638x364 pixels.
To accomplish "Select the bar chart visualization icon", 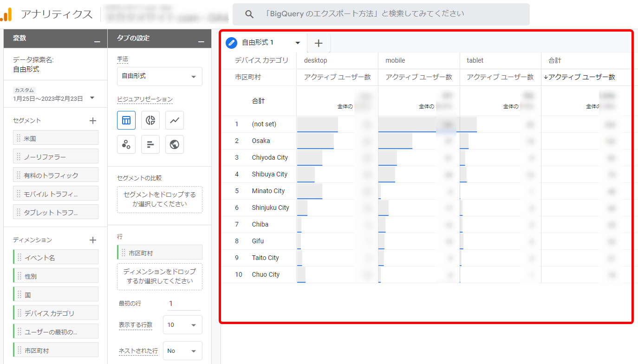I will click(x=150, y=144).
